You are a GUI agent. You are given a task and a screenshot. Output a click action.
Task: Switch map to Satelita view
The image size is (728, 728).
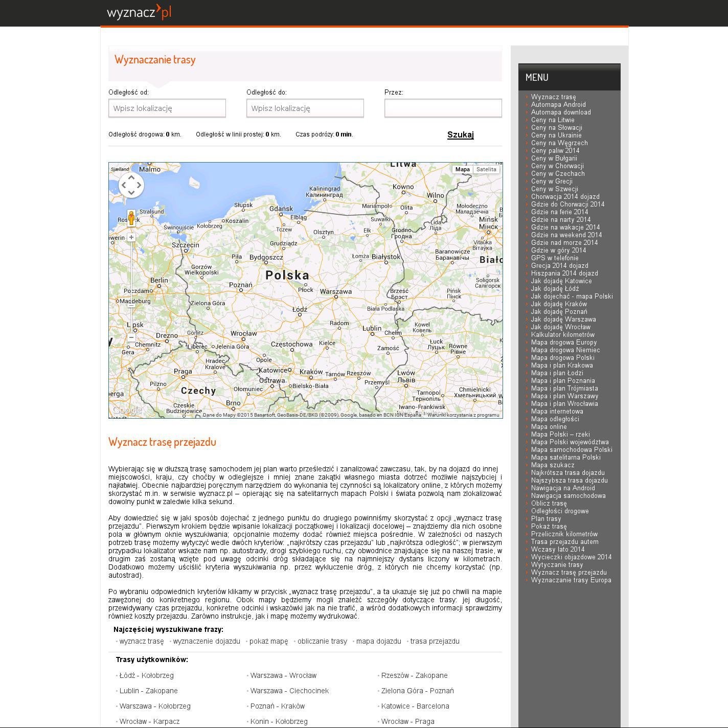click(486, 169)
